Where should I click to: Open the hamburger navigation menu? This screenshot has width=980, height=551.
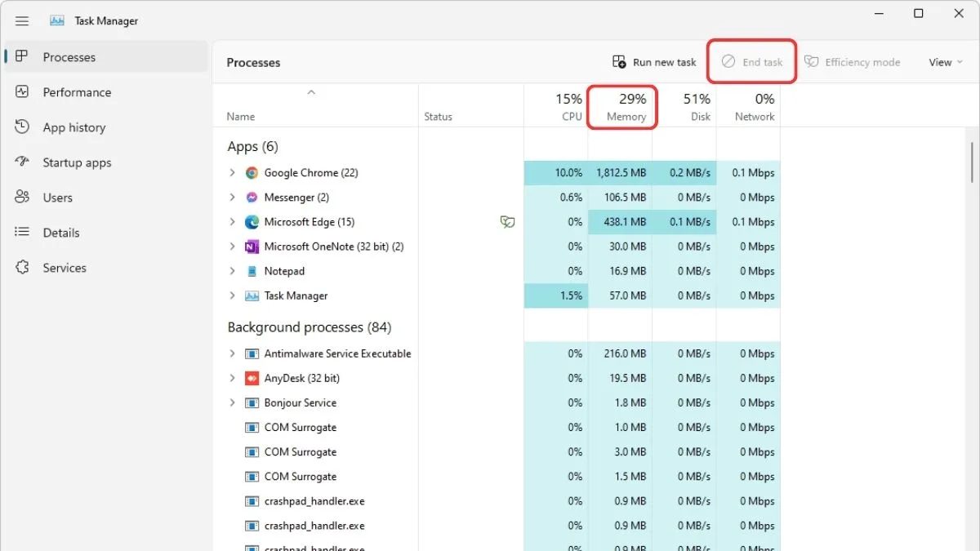[x=22, y=20]
